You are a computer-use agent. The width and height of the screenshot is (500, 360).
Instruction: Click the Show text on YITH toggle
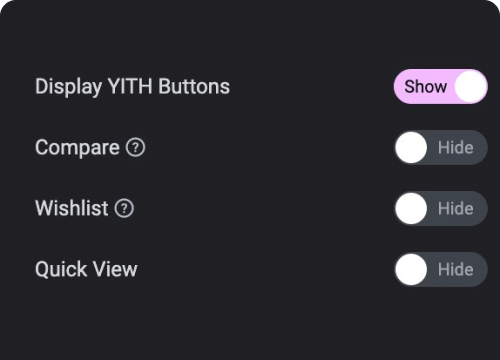coord(425,87)
